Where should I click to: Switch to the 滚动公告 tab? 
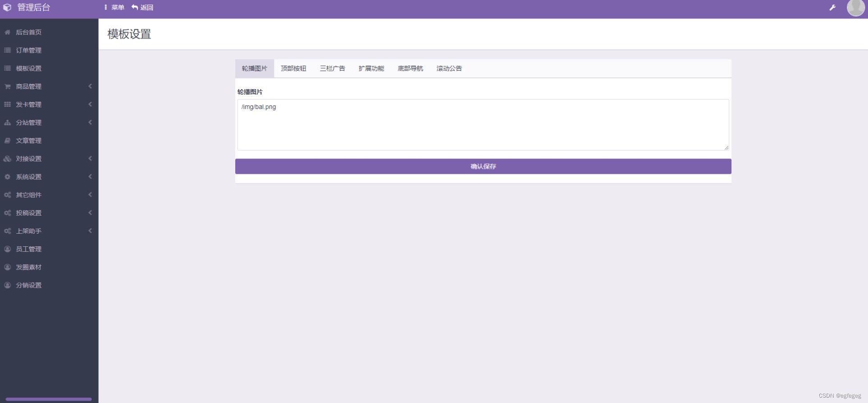pyautogui.click(x=449, y=68)
